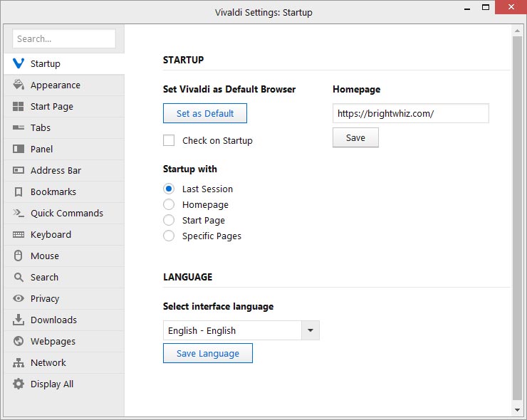This screenshot has width=527, height=420.
Task: Click Set as Default button
Action: tap(205, 113)
